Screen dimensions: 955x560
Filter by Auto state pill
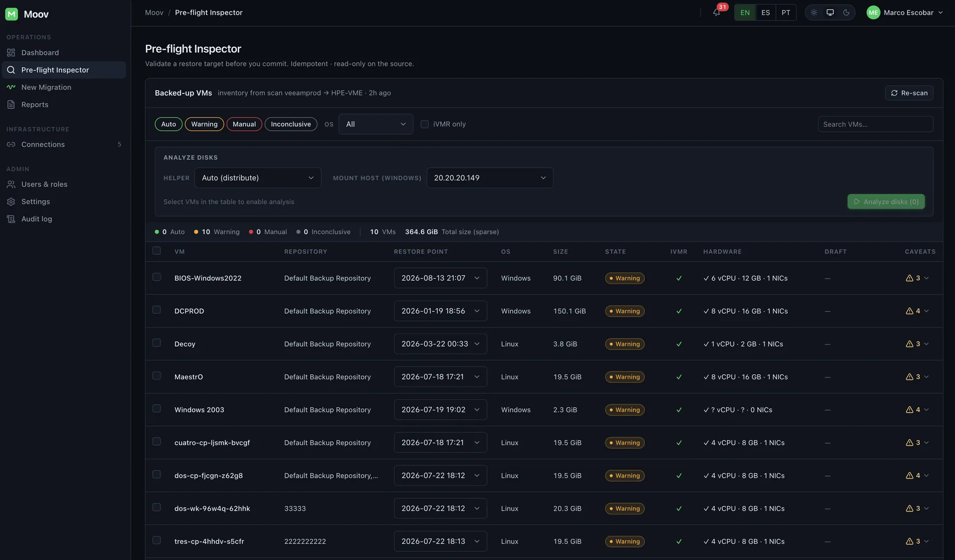pos(168,124)
